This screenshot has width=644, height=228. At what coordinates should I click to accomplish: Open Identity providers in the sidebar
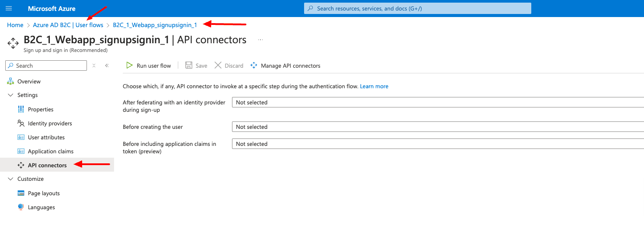(x=50, y=124)
